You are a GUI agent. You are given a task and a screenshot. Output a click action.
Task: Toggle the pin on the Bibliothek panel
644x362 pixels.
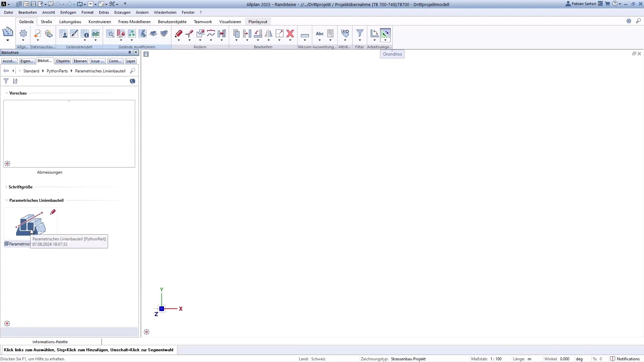(129, 52)
